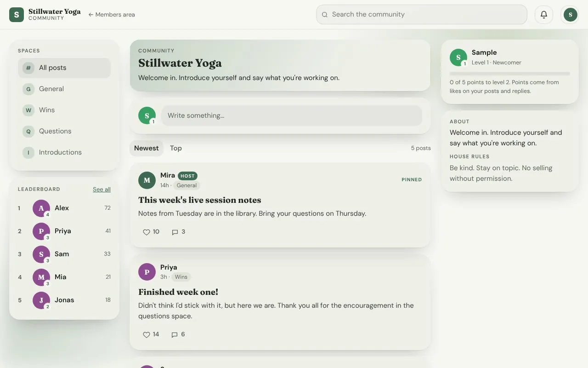Screen dimensions: 588x368
Task: Click the HOUSE RULES heading
Action: (x=469, y=156)
